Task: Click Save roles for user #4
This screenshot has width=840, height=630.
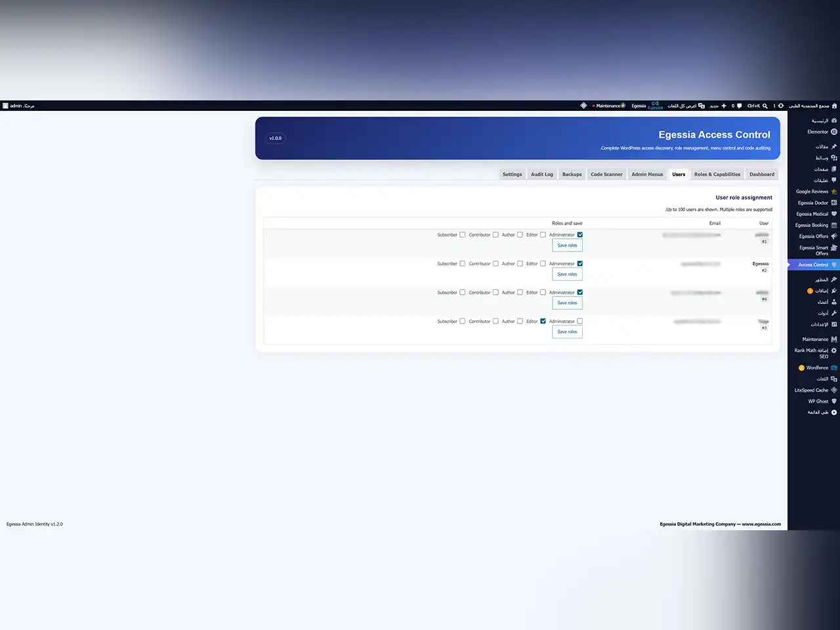Action: pyautogui.click(x=568, y=303)
